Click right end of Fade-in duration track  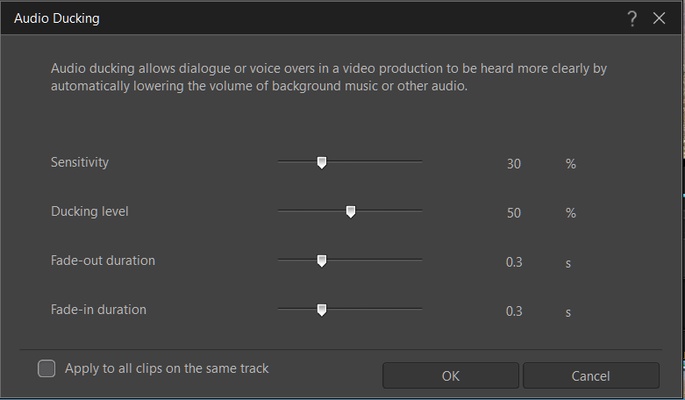click(x=420, y=308)
